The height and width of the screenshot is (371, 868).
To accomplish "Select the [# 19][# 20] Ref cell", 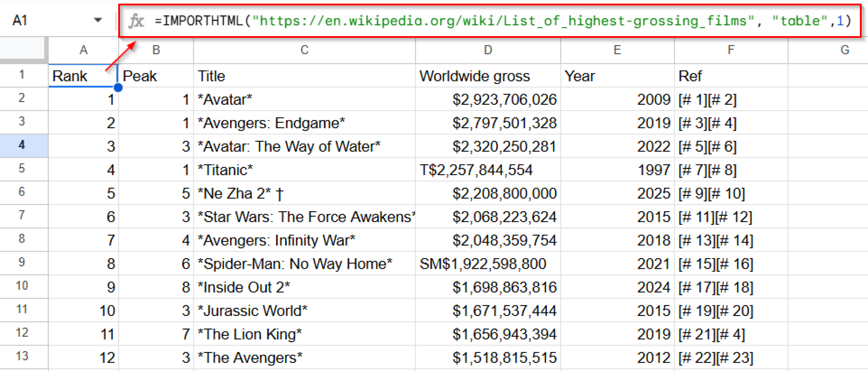I will (731, 311).
